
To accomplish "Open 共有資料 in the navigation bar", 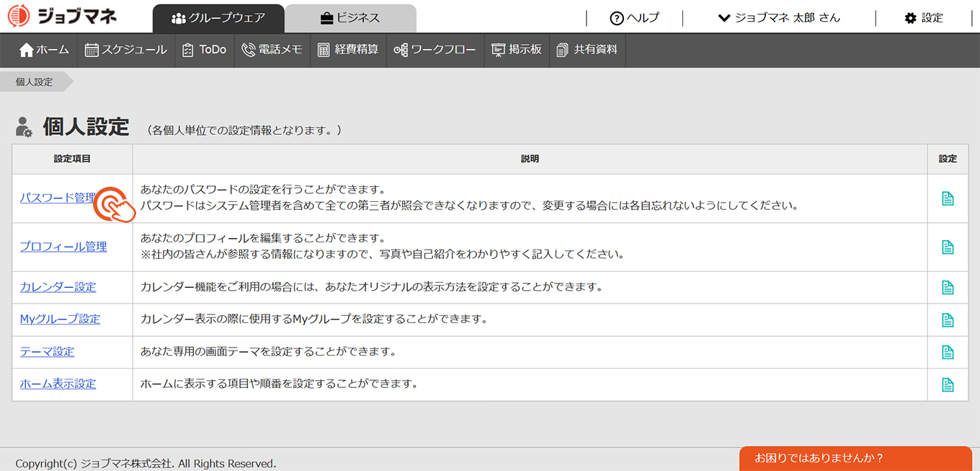I will (587, 50).
